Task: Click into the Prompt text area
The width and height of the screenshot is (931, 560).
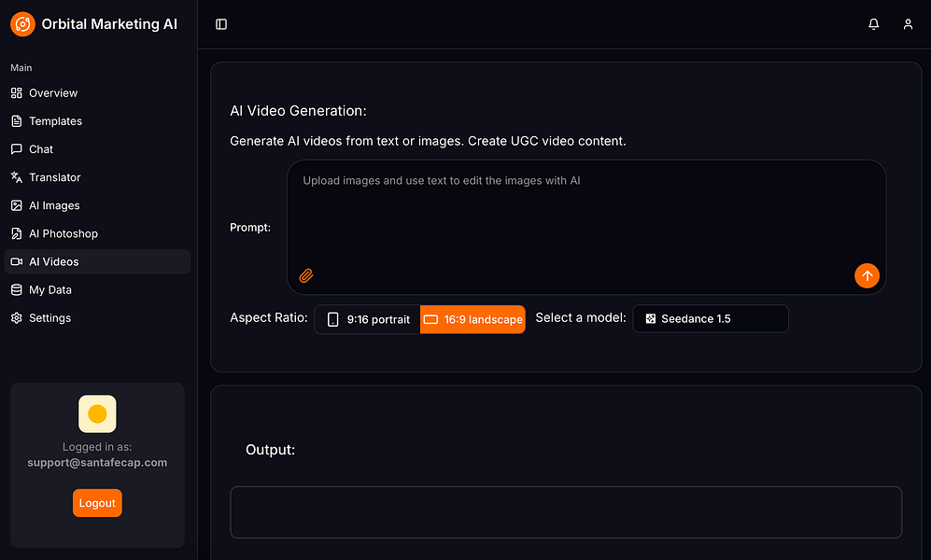Action: [586, 227]
